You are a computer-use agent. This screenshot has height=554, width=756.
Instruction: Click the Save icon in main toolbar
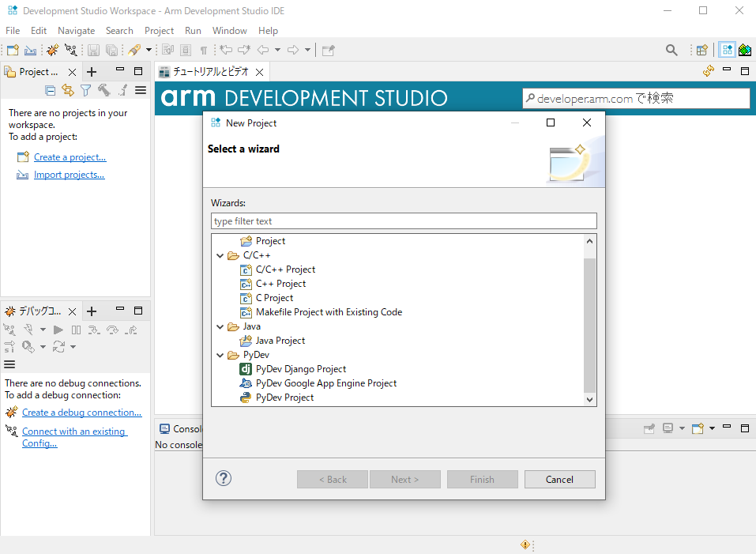coord(93,50)
